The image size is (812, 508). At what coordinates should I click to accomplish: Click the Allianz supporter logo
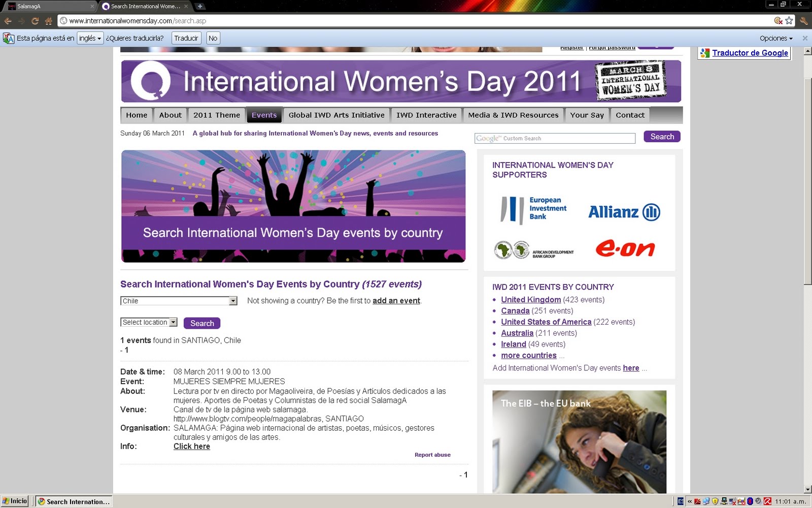click(624, 212)
